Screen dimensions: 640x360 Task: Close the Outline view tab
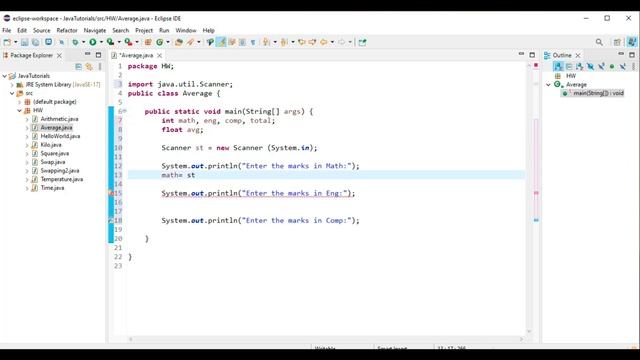[578, 55]
